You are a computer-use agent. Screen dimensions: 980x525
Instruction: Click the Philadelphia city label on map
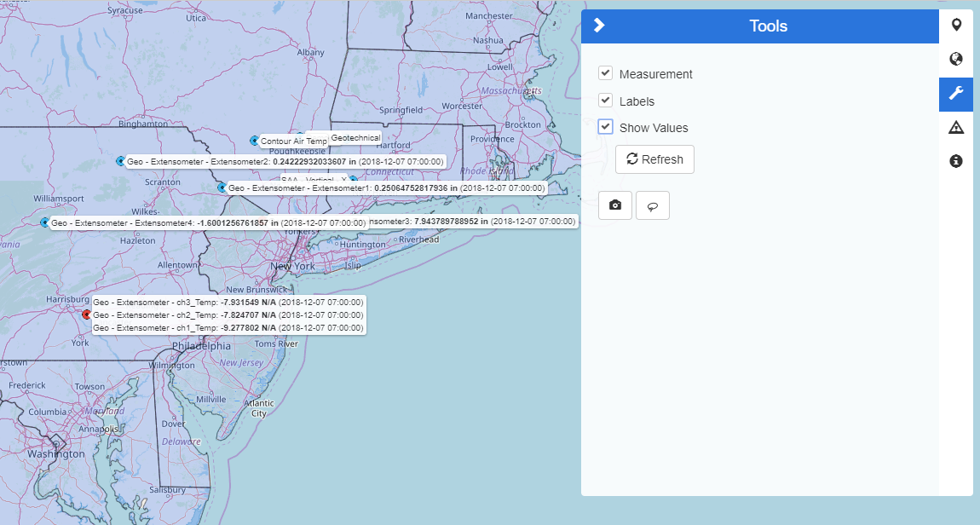pyautogui.click(x=201, y=346)
